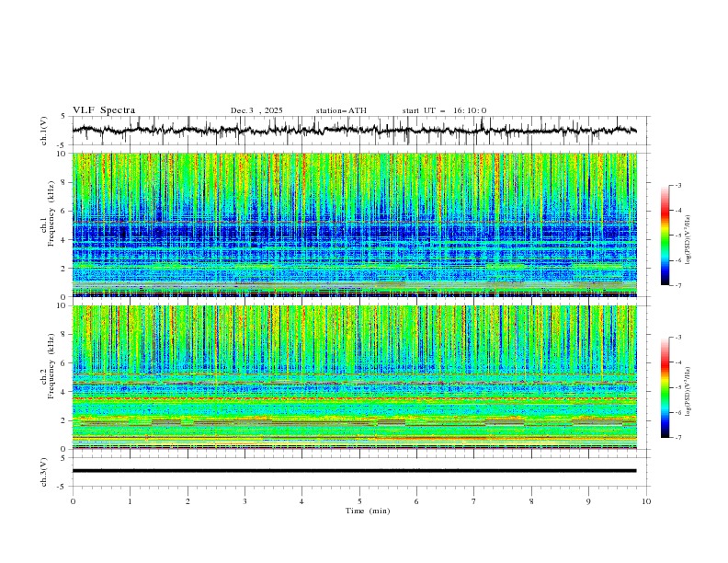Click the 7 minute tick on Time axis
This screenshot has height=563, width=728.
[x=474, y=501]
